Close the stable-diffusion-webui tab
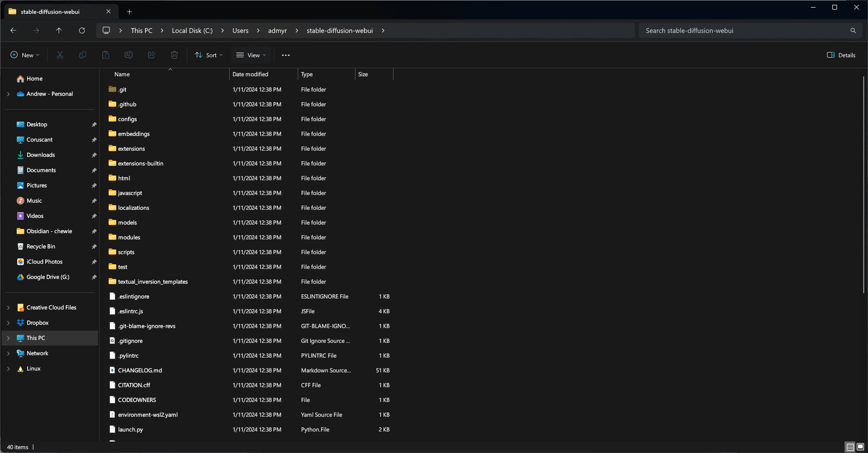Viewport: 868px width, 453px height. [x=108, y=11]
